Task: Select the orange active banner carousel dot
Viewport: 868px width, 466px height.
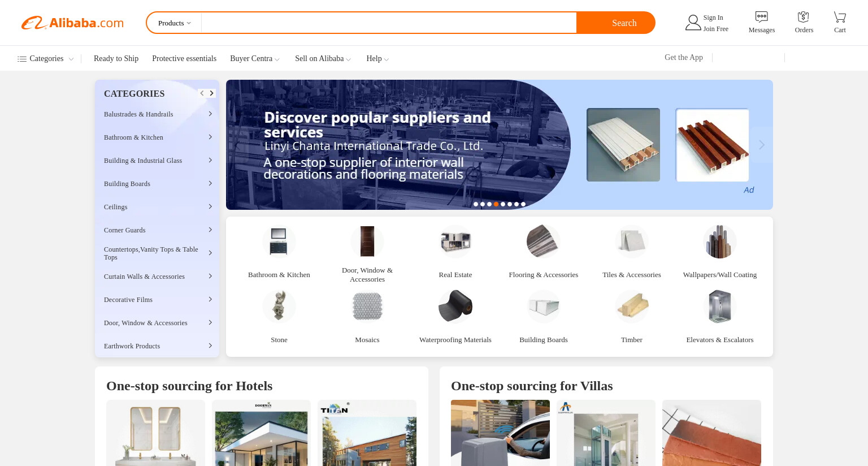Action: [x=496, y=204]
